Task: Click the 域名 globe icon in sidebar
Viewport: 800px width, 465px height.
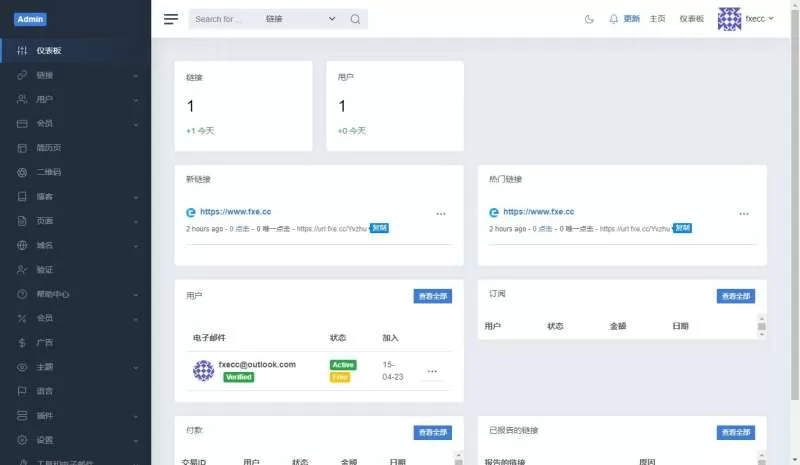Action: coord(22,246)
